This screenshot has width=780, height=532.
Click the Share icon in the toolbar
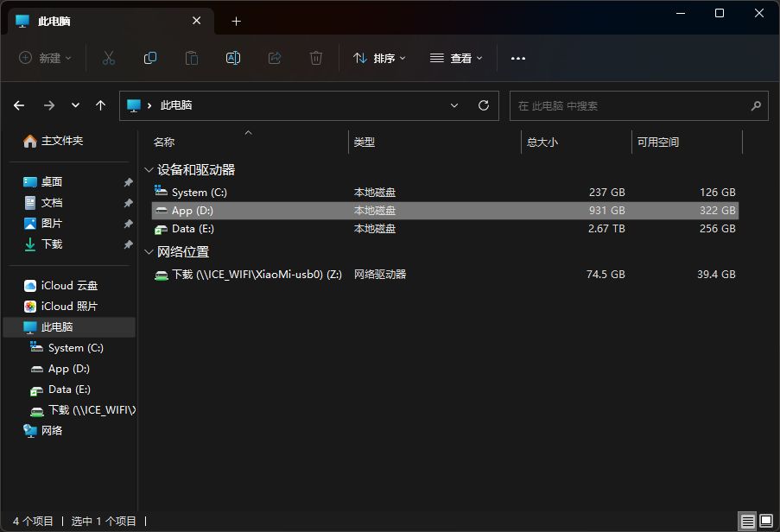(x=274, y=58)
